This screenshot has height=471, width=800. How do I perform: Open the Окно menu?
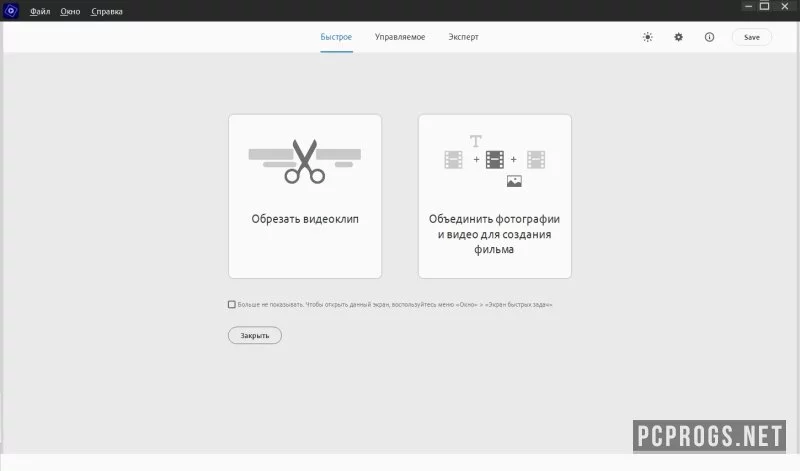point(70,11)
